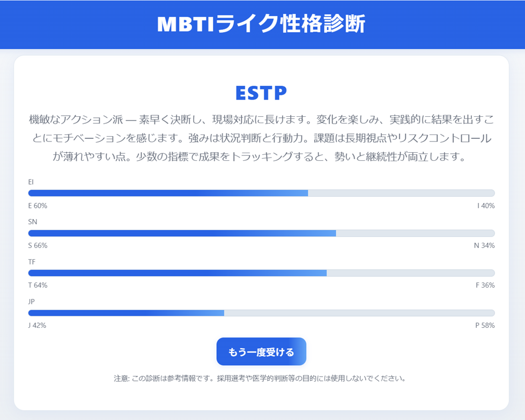Click the ESTP result heading
The height and width of the screenshot is (420, 525).
(262, 93)
